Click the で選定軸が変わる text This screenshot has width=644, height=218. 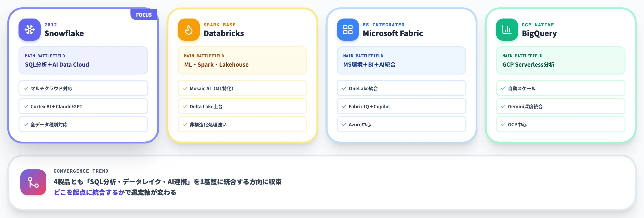[x=151, y=193]
